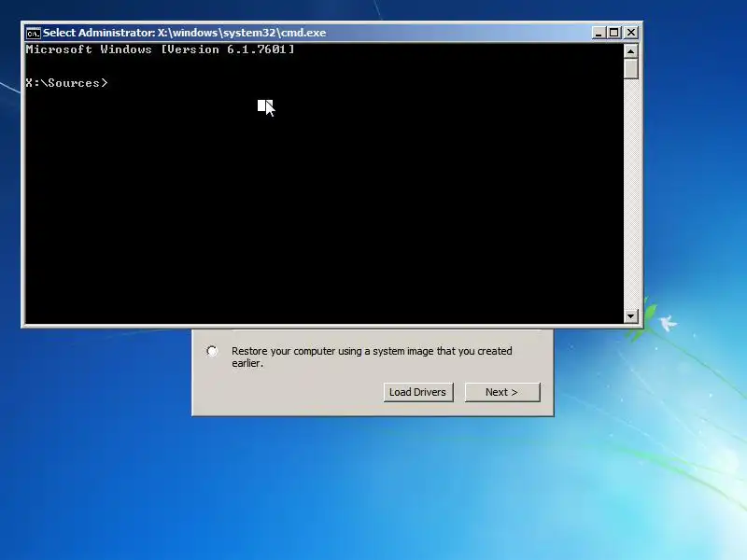Screen dimensions: 747x560
Task: Click the X:\Sources> prompt line
Action: click(x=67, y=83)
